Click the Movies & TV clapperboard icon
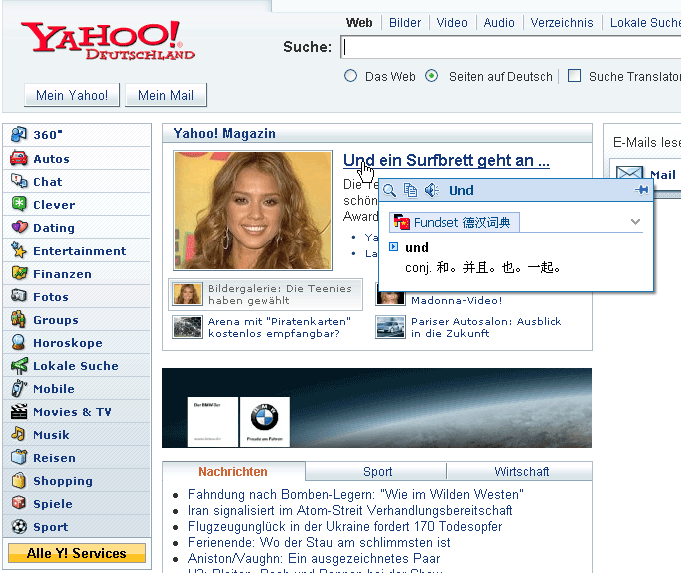This screenshot has height=573, width=681. (19, 411)
